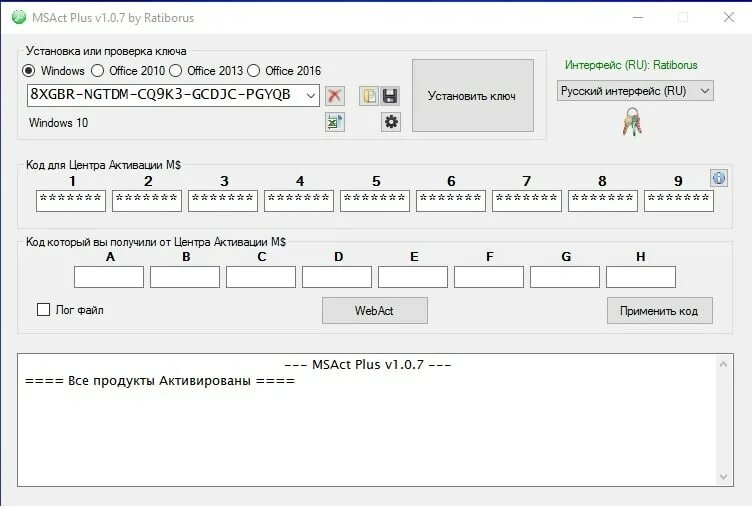Click installation ID field 2

pos(147,201)
